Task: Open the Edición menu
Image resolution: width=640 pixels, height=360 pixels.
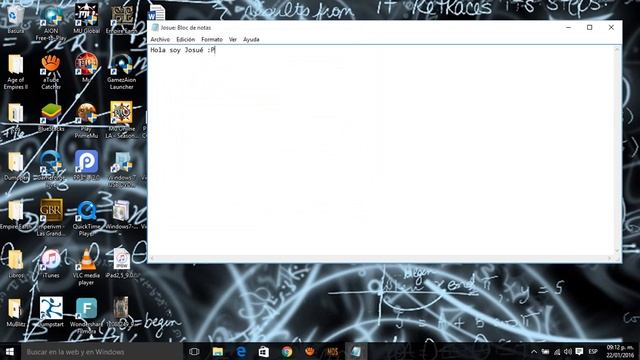Action: pyautogui.click(x=185, y=40)
